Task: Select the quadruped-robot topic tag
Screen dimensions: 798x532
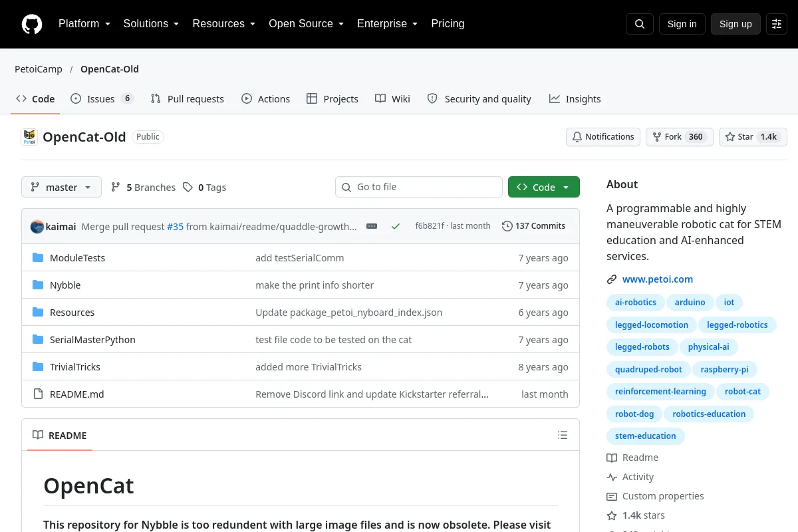Action: tap(648, 370)
